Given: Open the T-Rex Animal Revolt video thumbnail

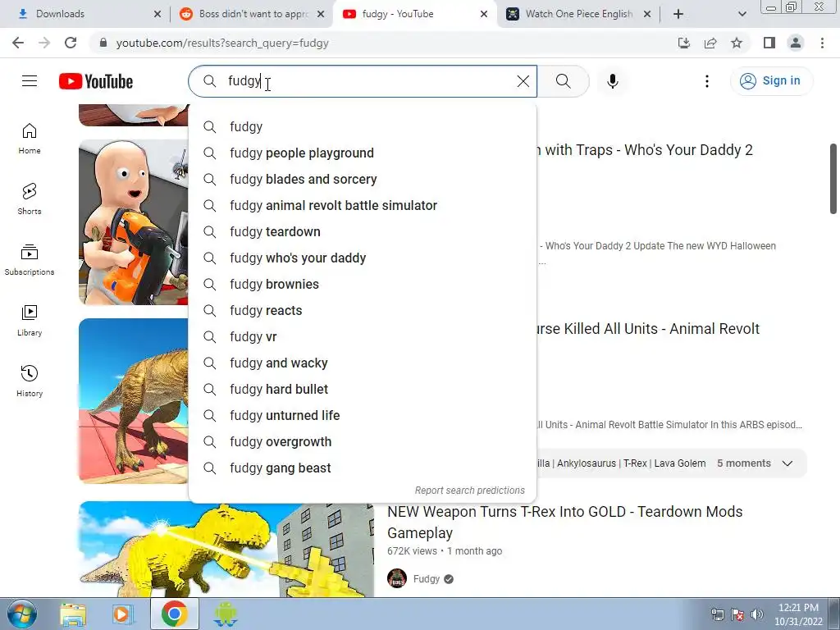Looking at the screenshot, I should 134,400.
